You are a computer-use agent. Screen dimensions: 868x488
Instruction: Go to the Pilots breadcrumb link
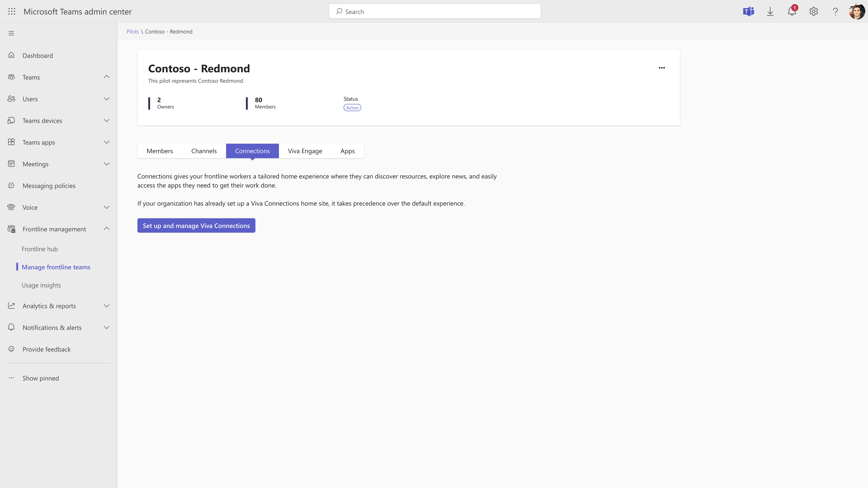132,32
